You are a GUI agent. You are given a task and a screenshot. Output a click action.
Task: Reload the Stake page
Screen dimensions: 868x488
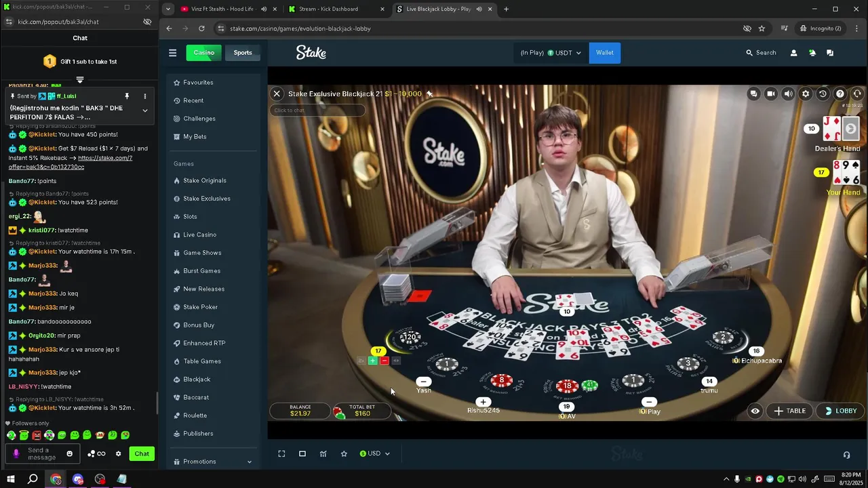pos(201,28)
